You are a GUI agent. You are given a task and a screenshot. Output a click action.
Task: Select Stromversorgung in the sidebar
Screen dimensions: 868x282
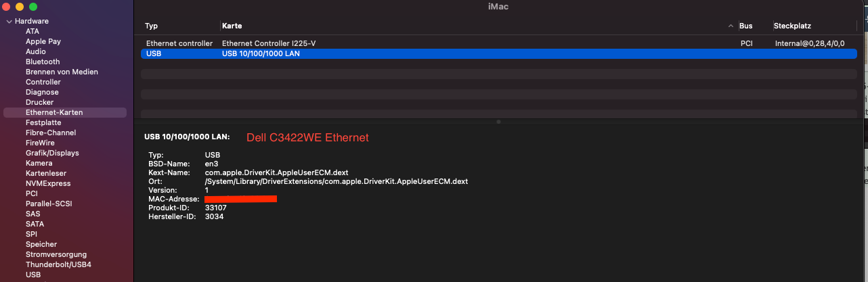click(57, 254)
